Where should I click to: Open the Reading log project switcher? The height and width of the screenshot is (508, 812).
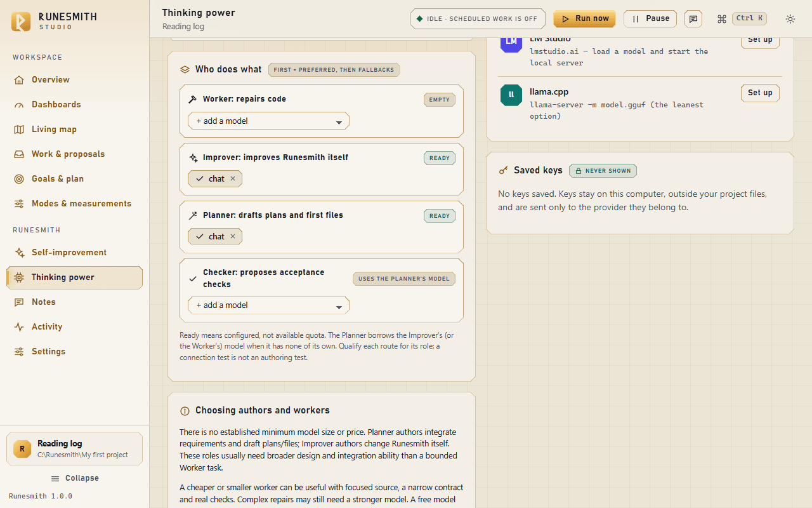pyautogui.click(x=74, y=449)
